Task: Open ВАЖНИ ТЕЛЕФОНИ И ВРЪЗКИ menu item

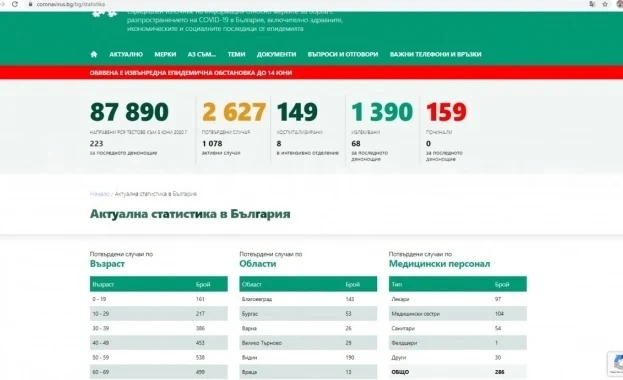Action: (x=435, y=54)
